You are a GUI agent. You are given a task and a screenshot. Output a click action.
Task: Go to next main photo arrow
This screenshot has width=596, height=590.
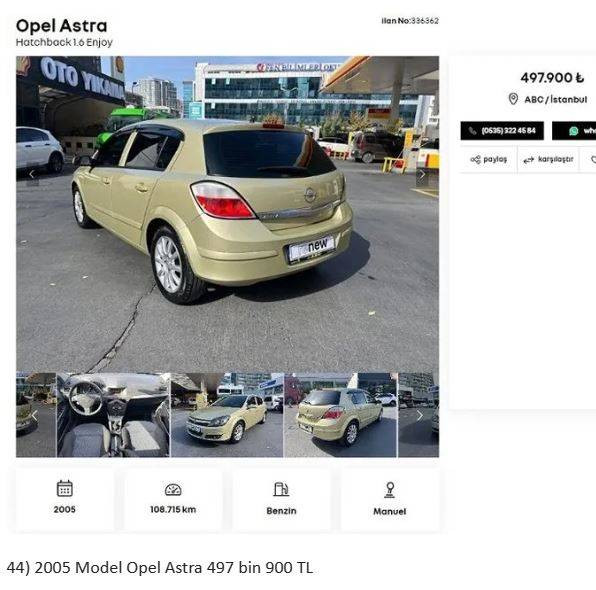422,175
